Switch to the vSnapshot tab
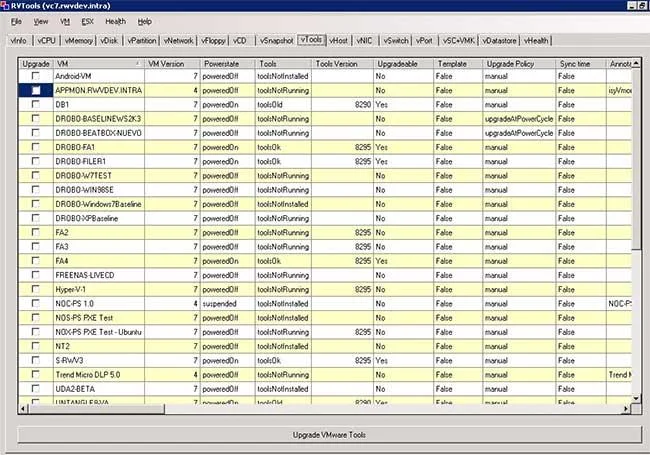The height and width of the screenshot is (455, 650). (276, 41)
